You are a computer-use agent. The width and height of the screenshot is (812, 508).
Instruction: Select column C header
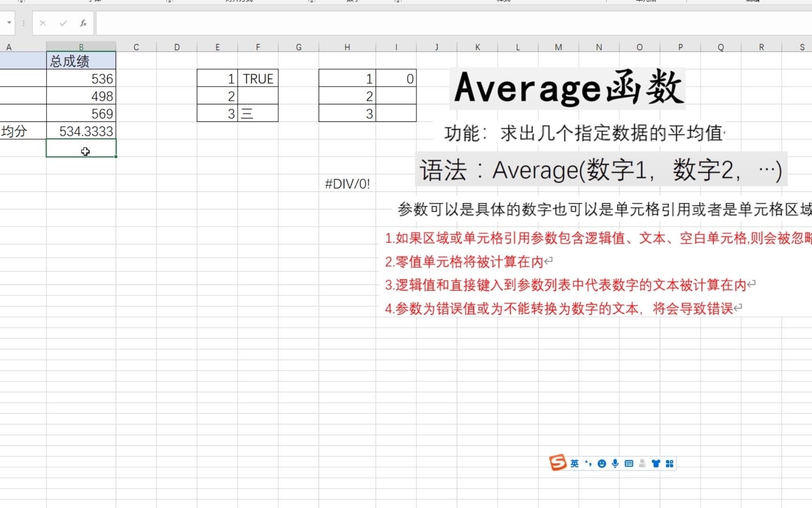tap(136, 47)
